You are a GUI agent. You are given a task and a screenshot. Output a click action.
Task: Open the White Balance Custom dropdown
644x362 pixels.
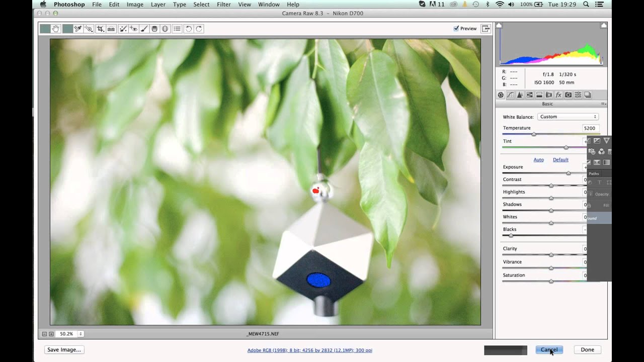568,117
